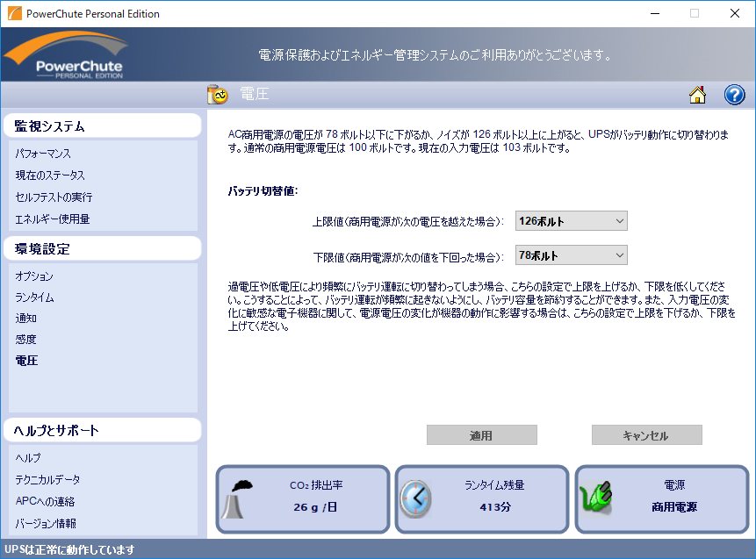Click the CO2 排出率 26 g/日 value
This screenshot has height=559, width=756.
click(x=316, y=507)
